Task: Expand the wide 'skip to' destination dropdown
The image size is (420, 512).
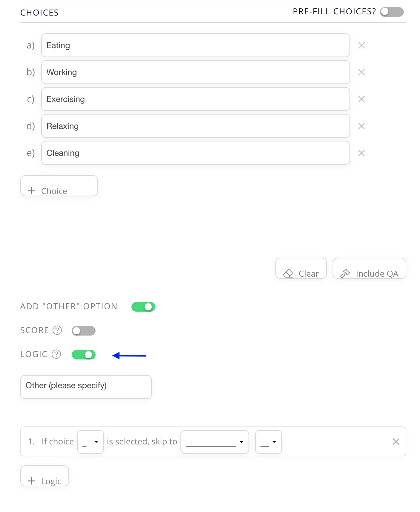Action: point(214,442)
